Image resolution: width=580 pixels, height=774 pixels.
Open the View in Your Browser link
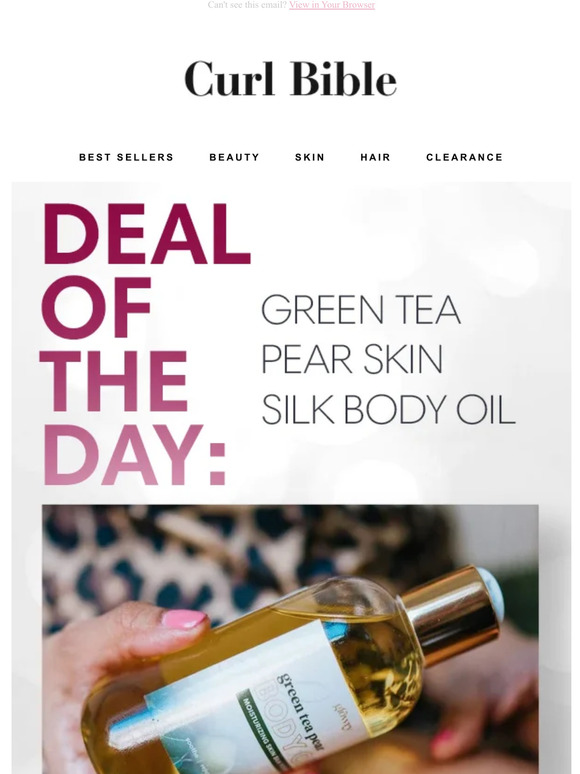(332, 5)
